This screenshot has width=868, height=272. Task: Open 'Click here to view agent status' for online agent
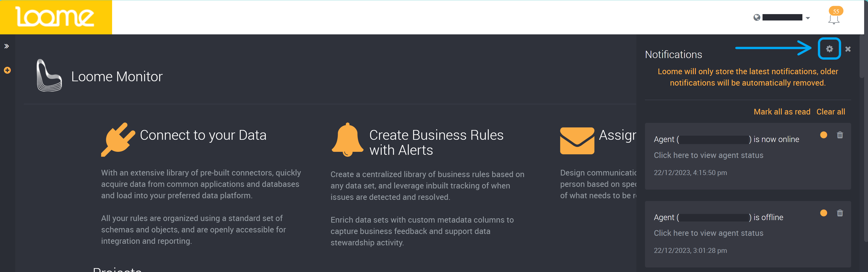[708, 155]
